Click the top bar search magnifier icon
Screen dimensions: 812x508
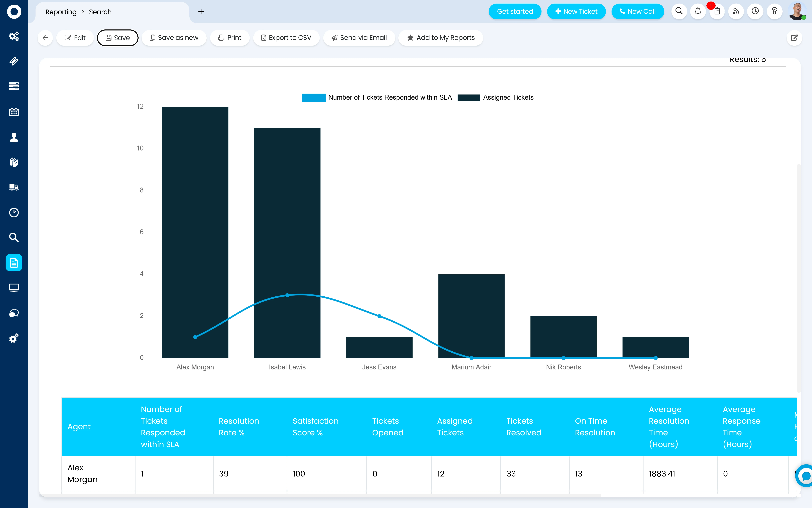click(x=679, y=11)
